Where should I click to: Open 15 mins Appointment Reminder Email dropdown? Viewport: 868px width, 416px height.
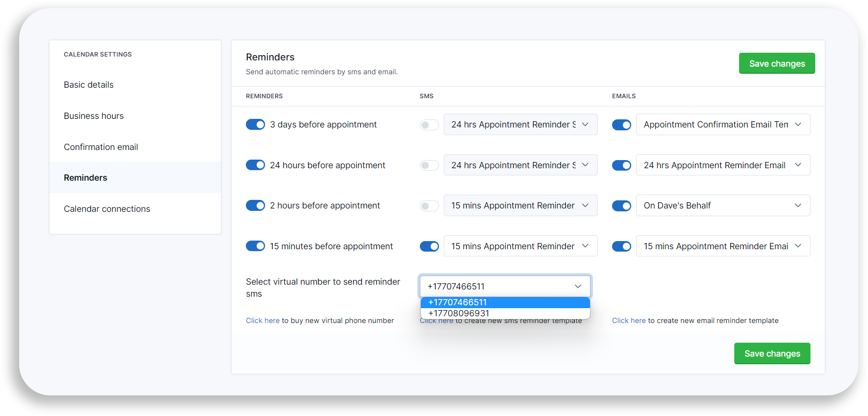[722, 246]
